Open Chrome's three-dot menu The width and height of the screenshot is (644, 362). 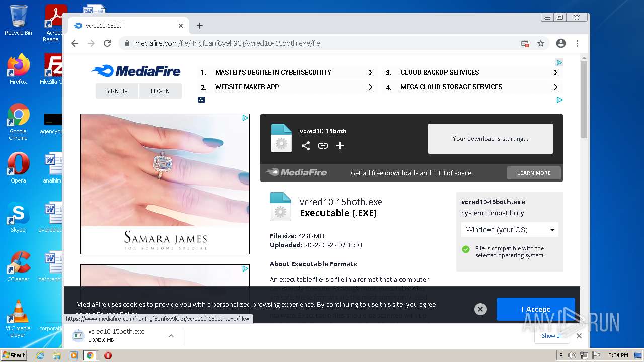pyautogui.click(x=577, y=43)
